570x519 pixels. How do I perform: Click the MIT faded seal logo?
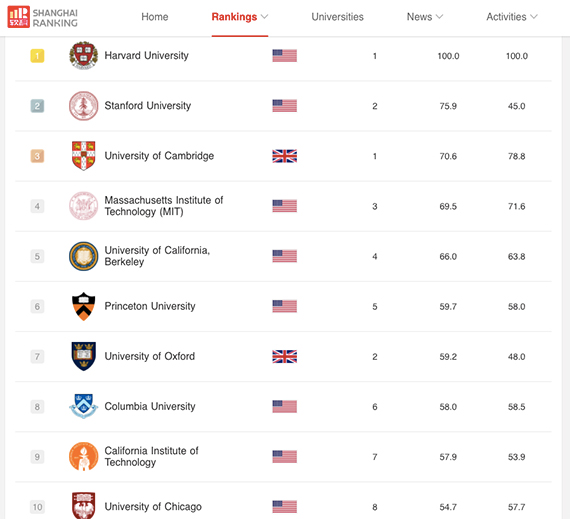point(84,206)
